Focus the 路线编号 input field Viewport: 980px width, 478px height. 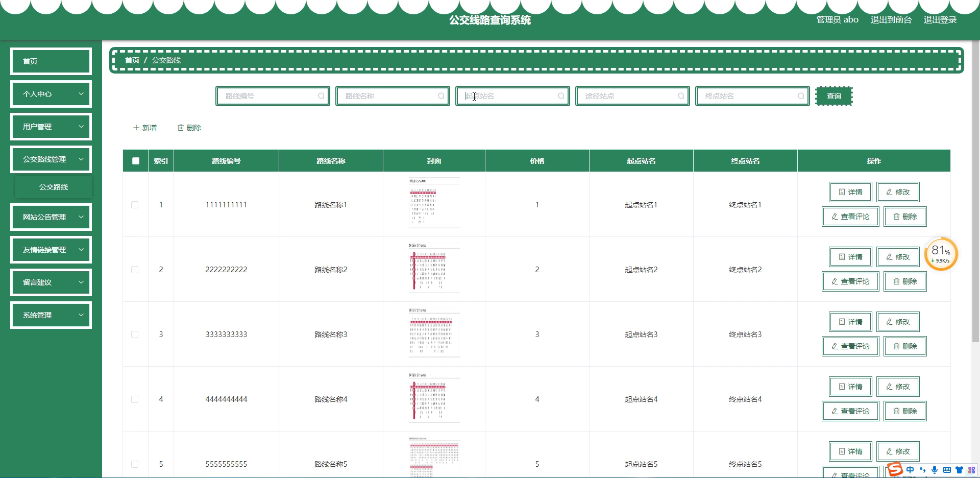pyautogui.click(x=273, y=96)
